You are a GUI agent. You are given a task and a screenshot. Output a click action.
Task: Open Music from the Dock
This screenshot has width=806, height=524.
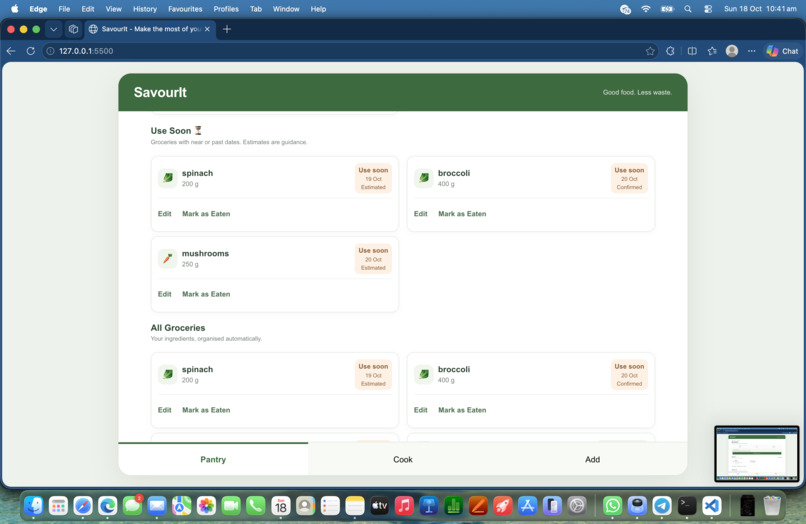click(x=404, y=506)
